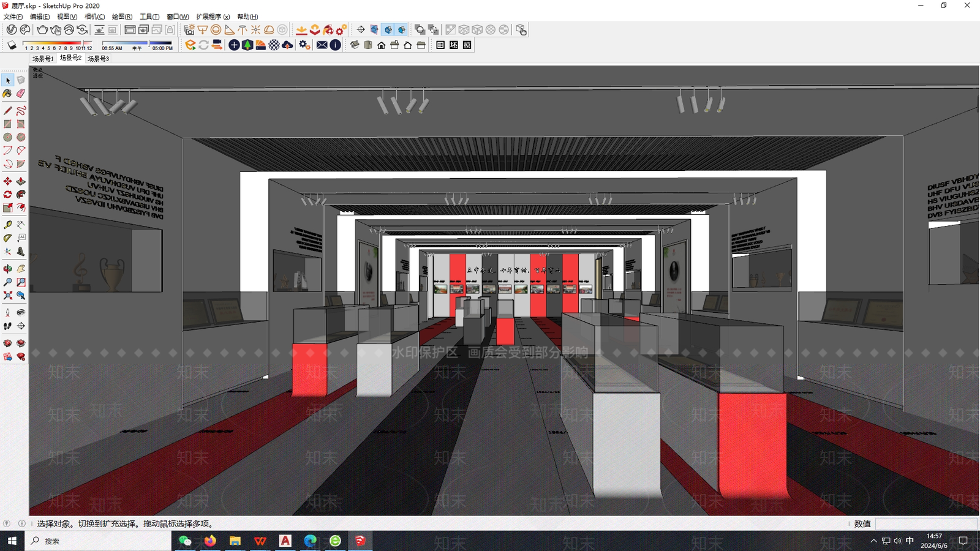Activate the Move tool
This screenshot has height=551, width=980.
tap(7, 181)
